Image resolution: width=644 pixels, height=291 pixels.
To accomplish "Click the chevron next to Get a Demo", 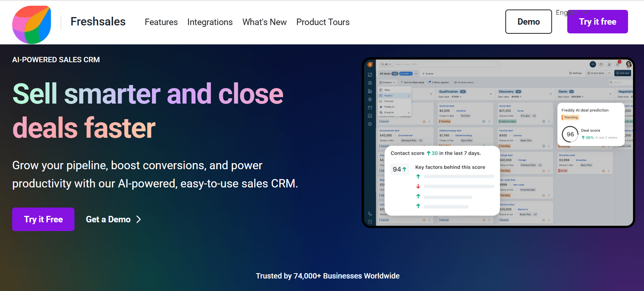I will 139,219.
